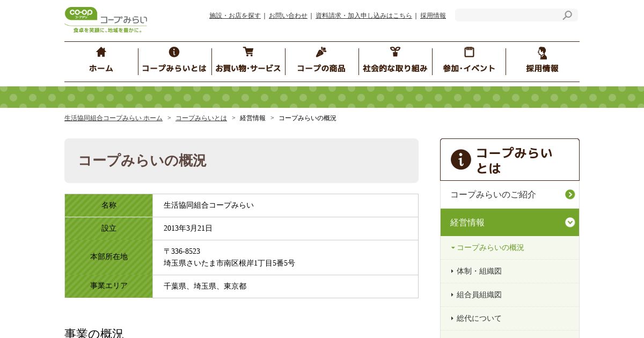The image size is (644, 338).
Task: Click the arrow icon beside コープみらいのご紹介
Action: (x=570, y=194)
